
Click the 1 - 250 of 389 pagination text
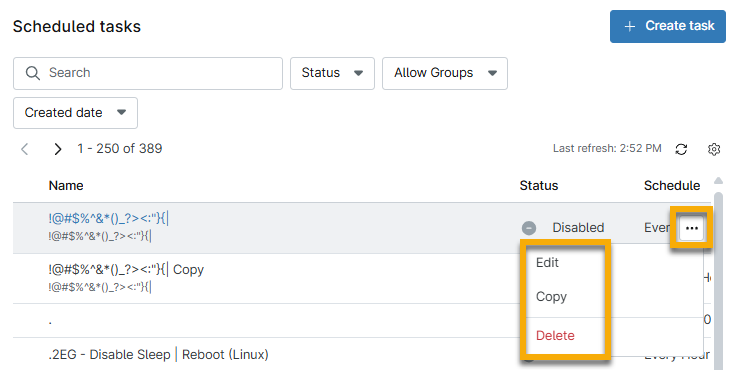coord(120,148)
